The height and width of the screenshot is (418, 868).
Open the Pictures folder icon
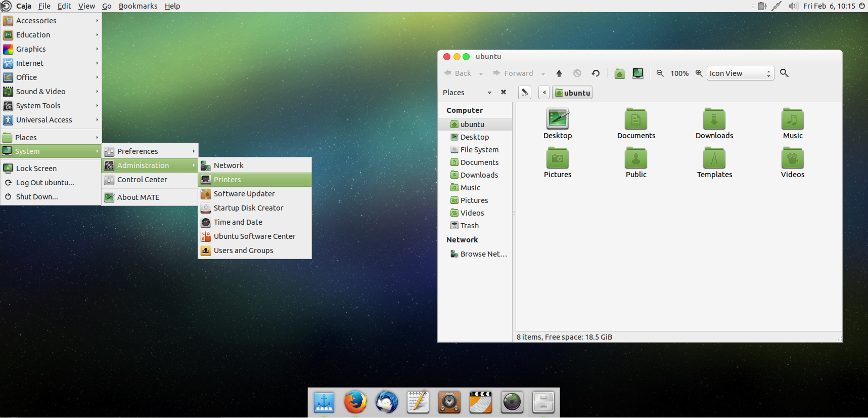(x=558, y=158)
